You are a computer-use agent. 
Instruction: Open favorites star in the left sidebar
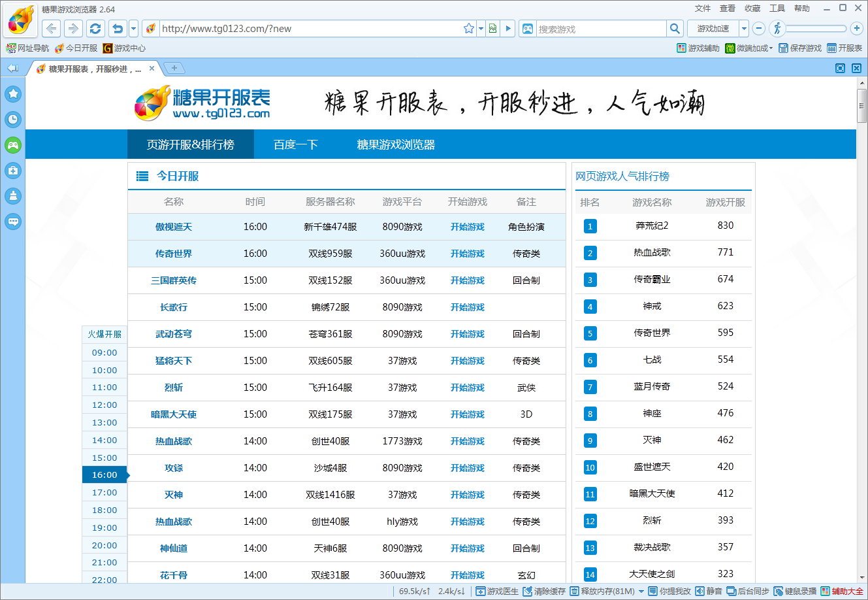tap(13, 93)
